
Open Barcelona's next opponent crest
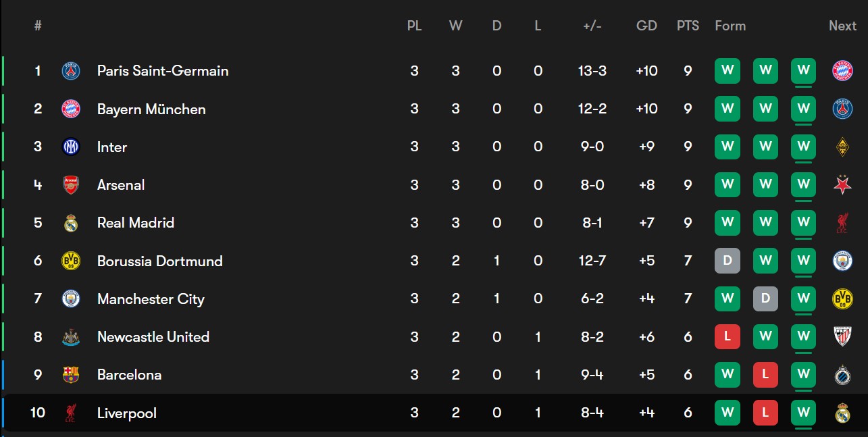pyautogui.click(x=842, y=374)
